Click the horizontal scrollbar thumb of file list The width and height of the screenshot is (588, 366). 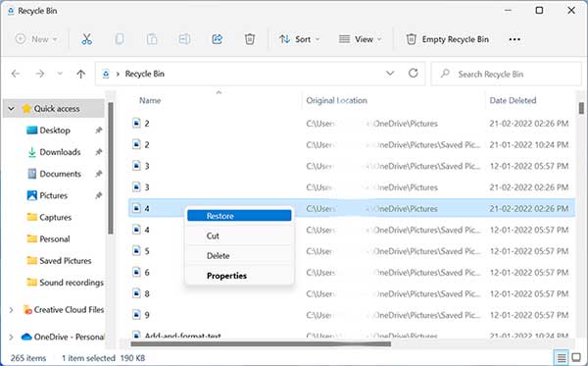coord(261,343)
